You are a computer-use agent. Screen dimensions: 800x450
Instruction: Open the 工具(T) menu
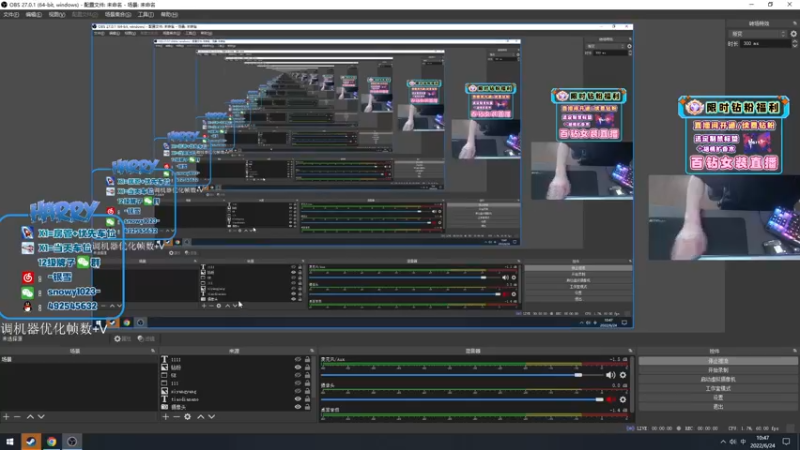point(145,15)
